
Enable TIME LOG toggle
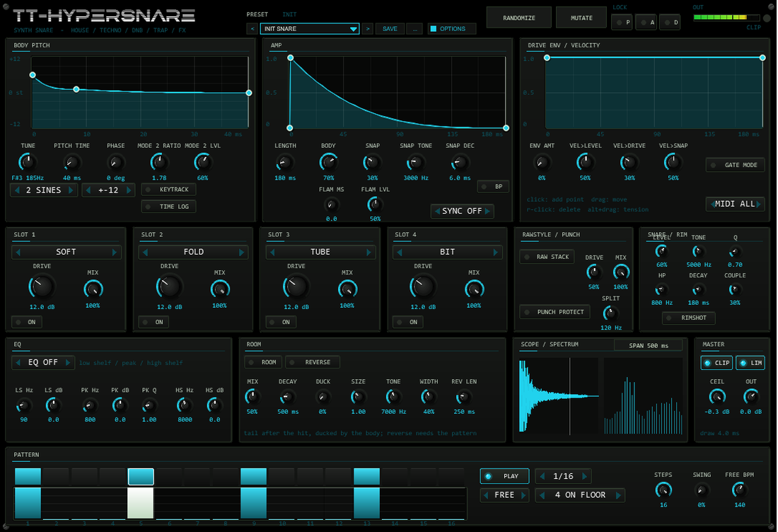pos(169,207)
